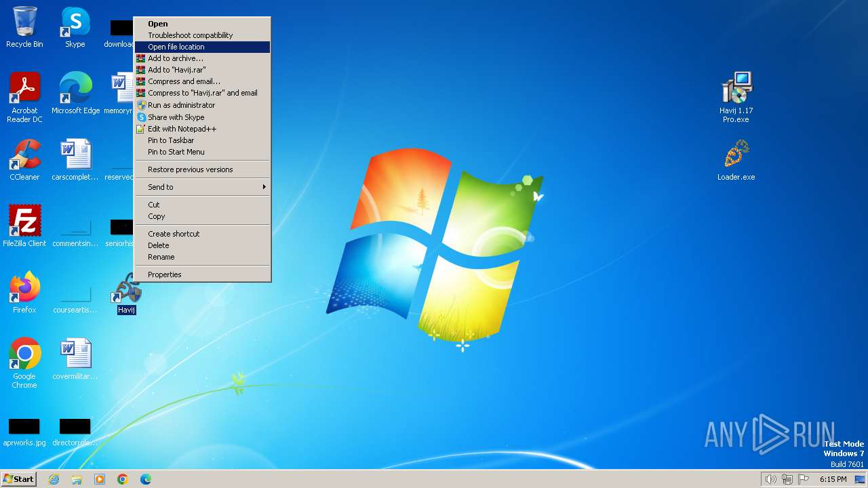
Task: Click the volume speaker tray icon
Action: tap(770, 479)
